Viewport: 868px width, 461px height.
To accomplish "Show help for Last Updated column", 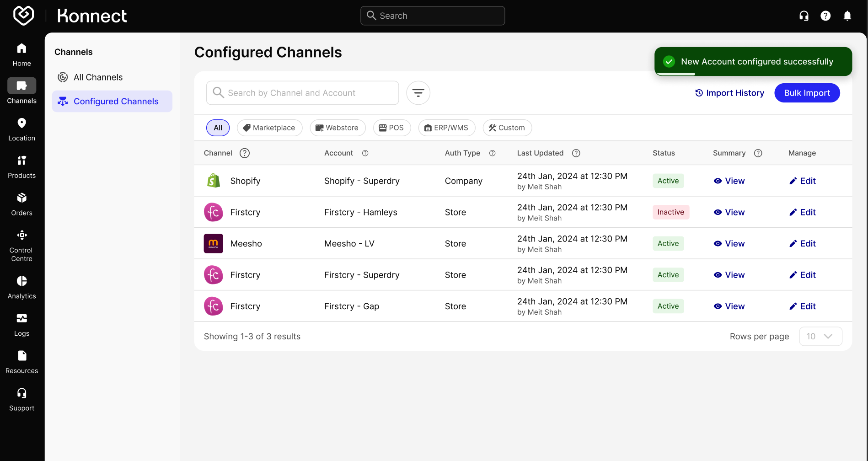I will (x=576, y=153).
